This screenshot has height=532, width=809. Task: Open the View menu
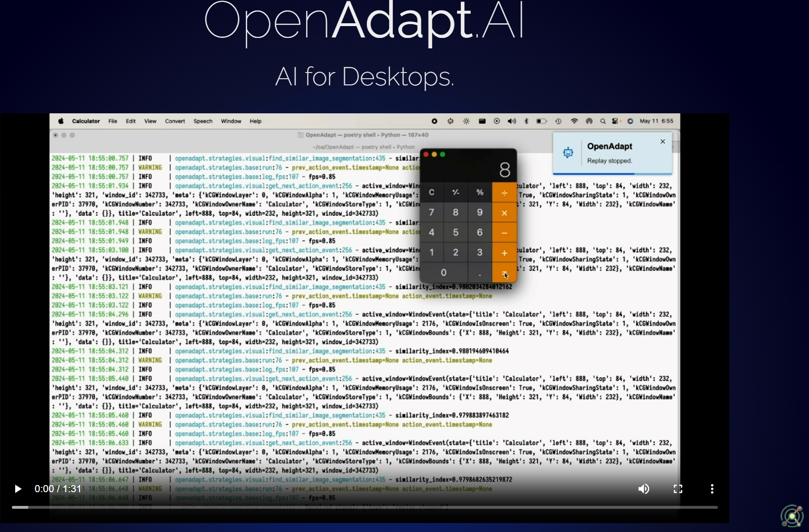click(150, 121)
